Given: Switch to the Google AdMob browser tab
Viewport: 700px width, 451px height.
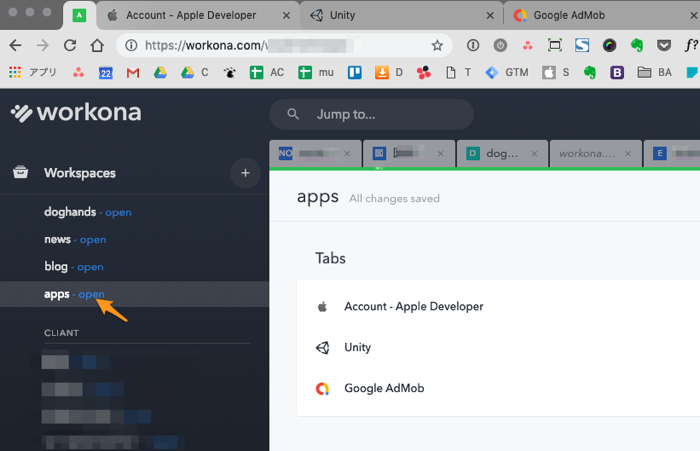Looking at the screenshot, I should [x=601, y=16].
